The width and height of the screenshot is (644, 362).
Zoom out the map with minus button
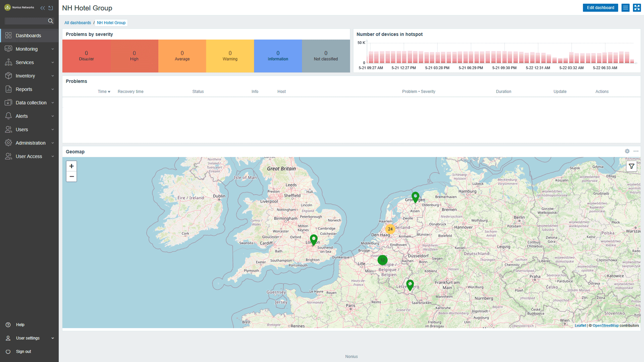[71, 177]
